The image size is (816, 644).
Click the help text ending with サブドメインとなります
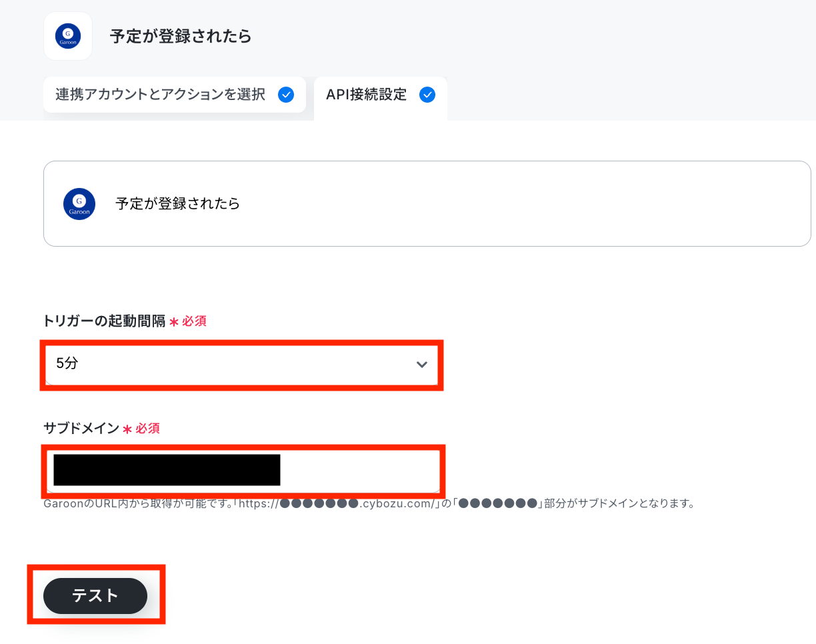coord(369,503)
